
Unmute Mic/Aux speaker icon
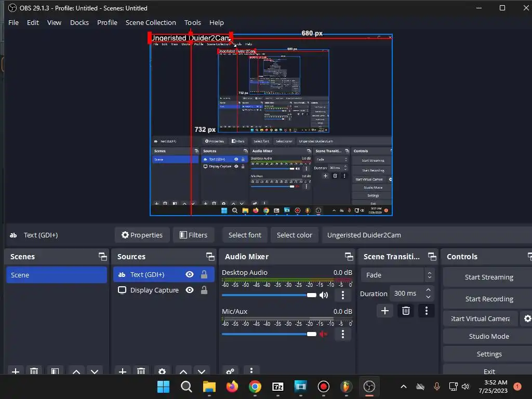(324, 334)
